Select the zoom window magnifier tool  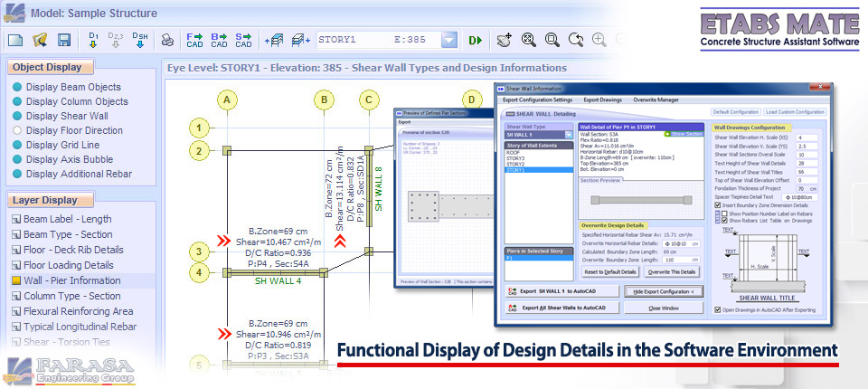point(552,39)
